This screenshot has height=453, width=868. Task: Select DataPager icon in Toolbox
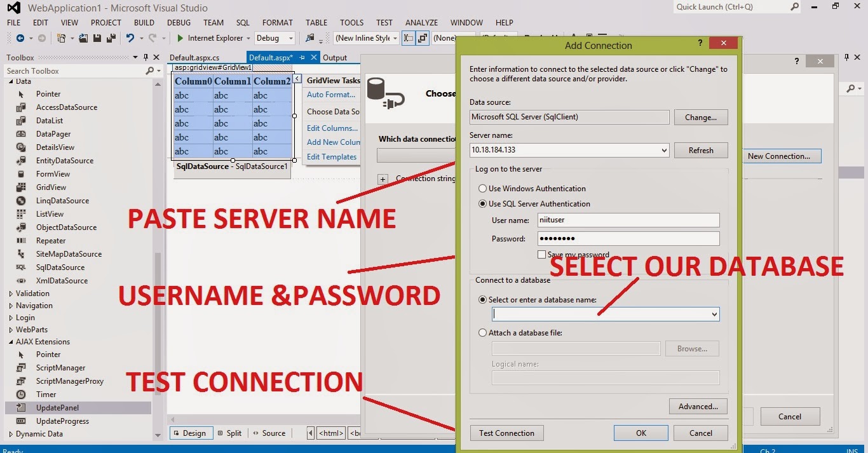tap(21, 134)
